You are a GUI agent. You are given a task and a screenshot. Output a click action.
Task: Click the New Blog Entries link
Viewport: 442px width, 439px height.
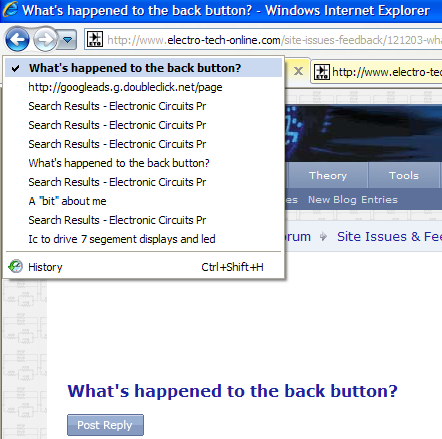pyautogui.click(x=353, y=200)
